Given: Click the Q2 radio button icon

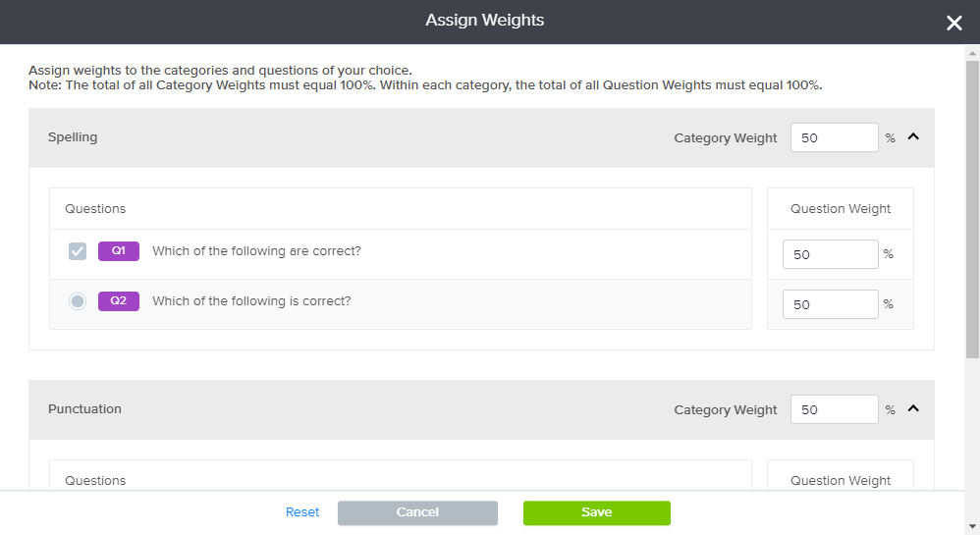Looking at the screenshot, I should click(78, 301).
